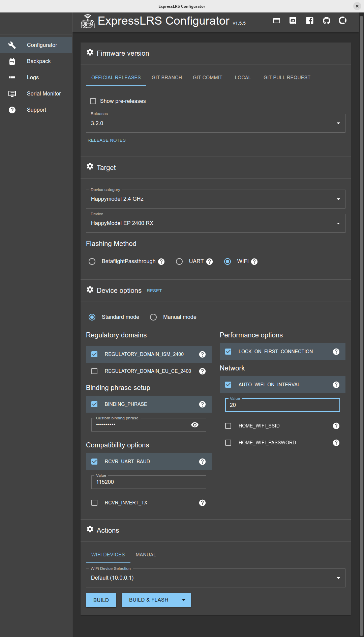Click the website icon in header

(x=277, y=21)
